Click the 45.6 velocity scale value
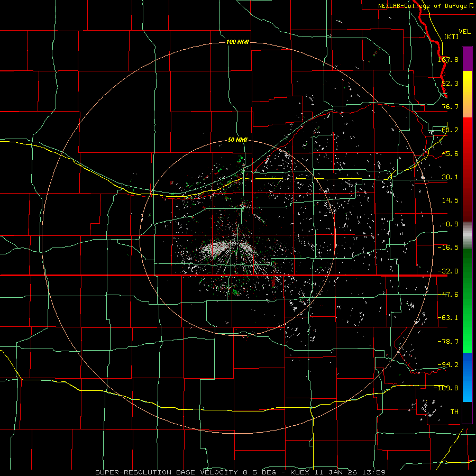 tap(450, 153)
